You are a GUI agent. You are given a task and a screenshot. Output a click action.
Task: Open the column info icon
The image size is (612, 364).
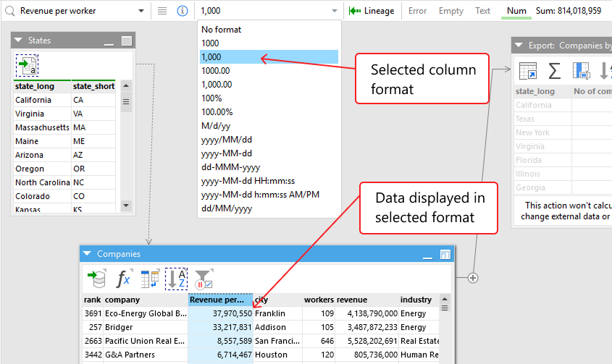pos(183,11)
